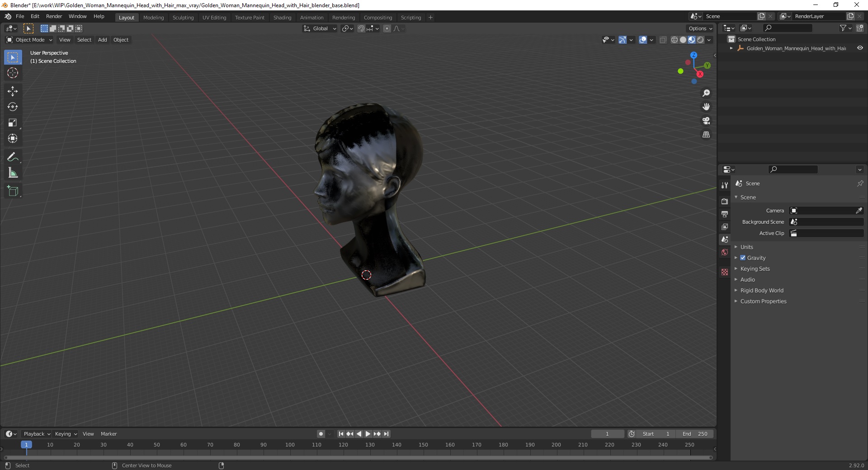
Task: Choose the Annotate pencil tool
Action: point(13,157)
